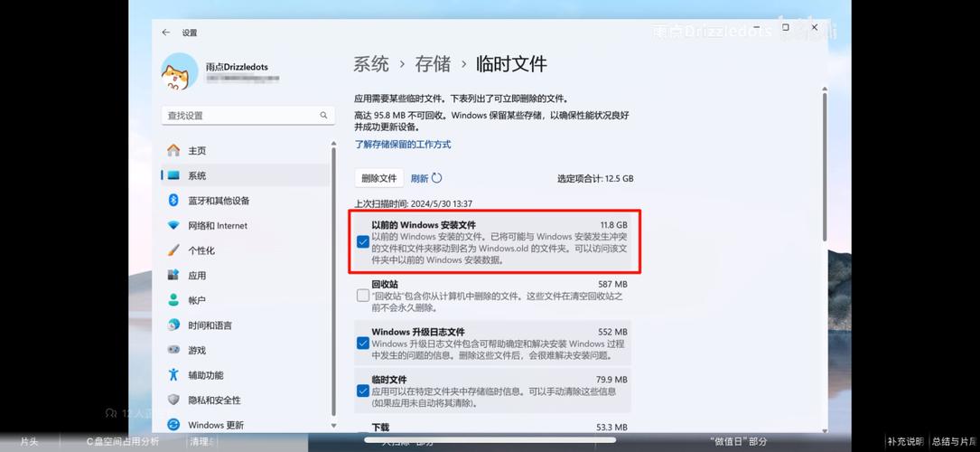Click sidebar scrollbar down arrow

pos(334,427)
